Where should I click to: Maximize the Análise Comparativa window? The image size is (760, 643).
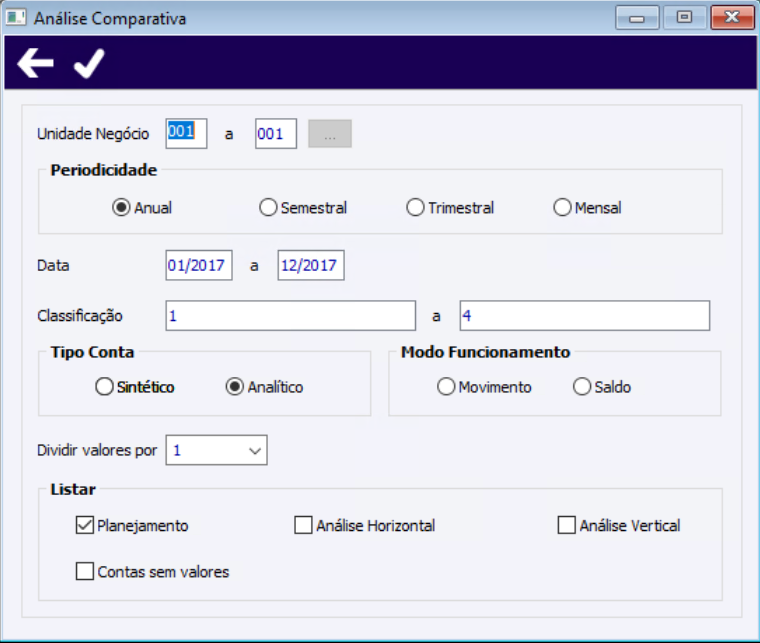pyautogui.click(x=684, y=18)
